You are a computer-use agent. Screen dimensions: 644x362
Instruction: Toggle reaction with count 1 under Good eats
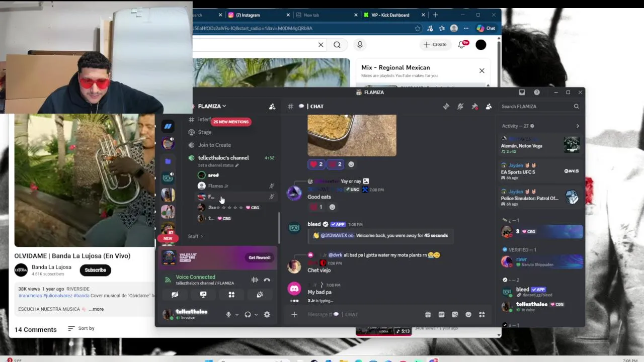[316, 207]
